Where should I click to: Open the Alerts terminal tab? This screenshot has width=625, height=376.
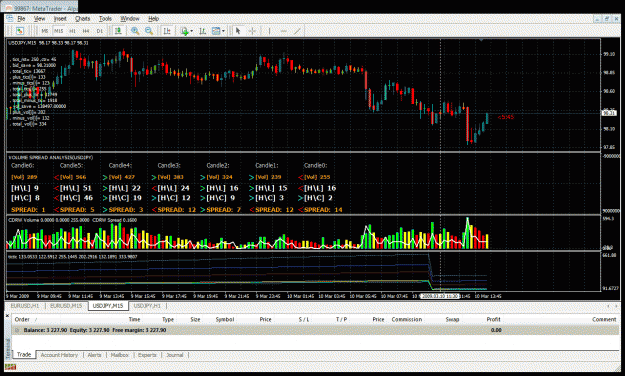point(94,355)
